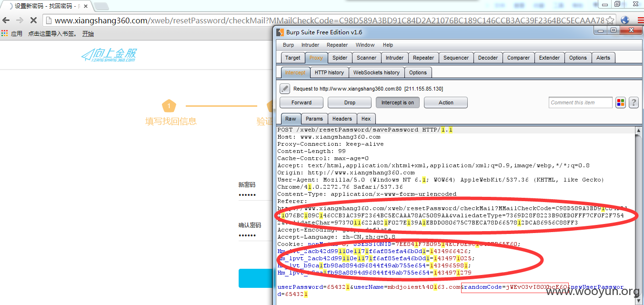The height and width of the screenshot is (305, 644).
Task: Open the Intruder menu in the menu bar
Action: click(x=310, y=45)
